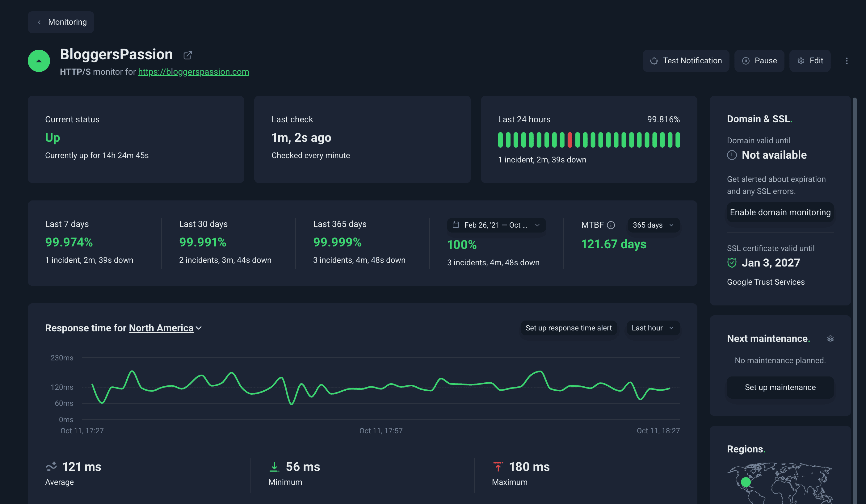Click Set up maintenance button
The image size is (866, 504).
[x=780, y=388]
